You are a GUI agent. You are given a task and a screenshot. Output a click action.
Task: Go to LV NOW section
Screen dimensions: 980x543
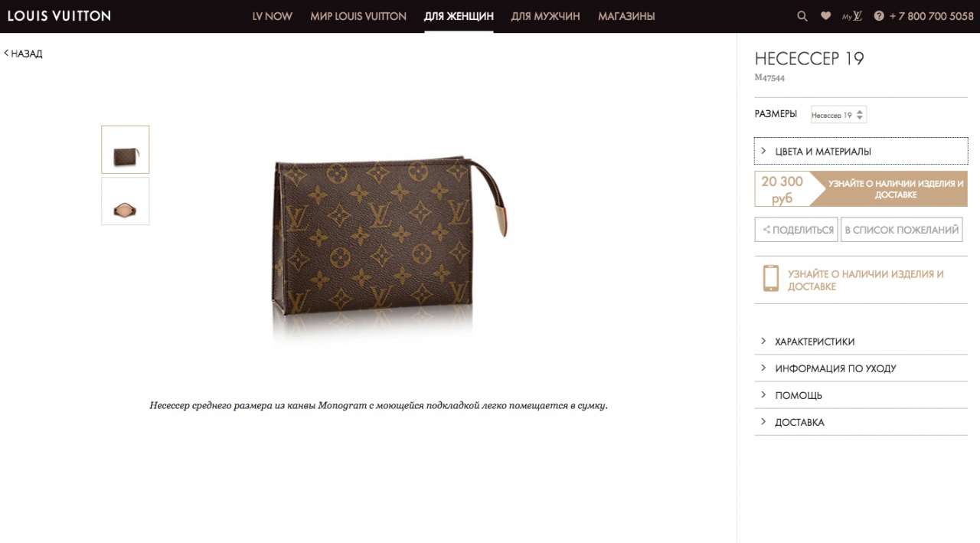273,16
